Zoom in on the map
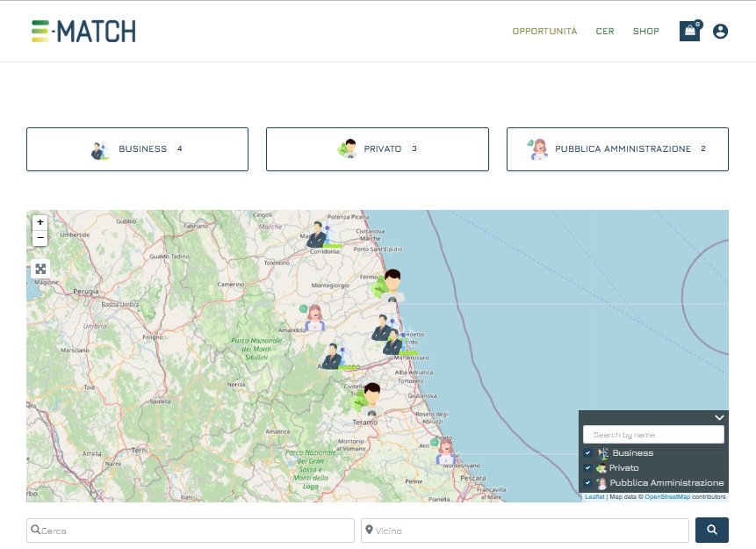The width and height of the screenshot is (756, 549). coord(40,223)
